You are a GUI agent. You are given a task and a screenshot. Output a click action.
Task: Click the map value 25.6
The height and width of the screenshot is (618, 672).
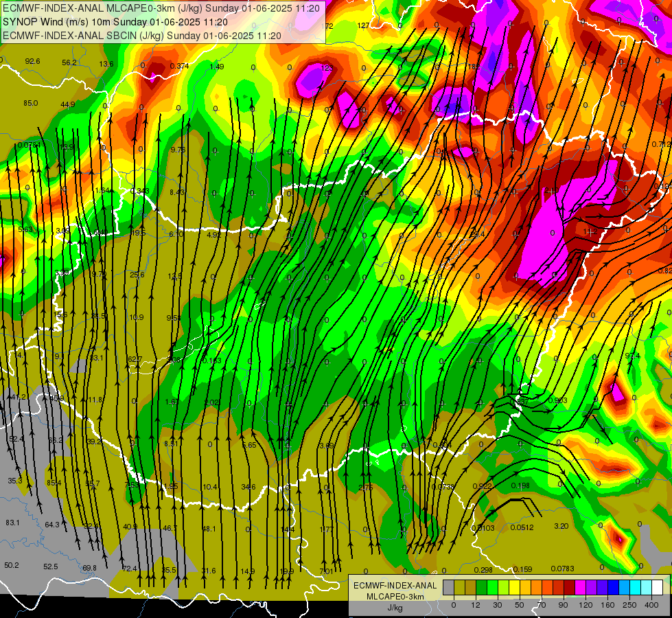point(137,275)
